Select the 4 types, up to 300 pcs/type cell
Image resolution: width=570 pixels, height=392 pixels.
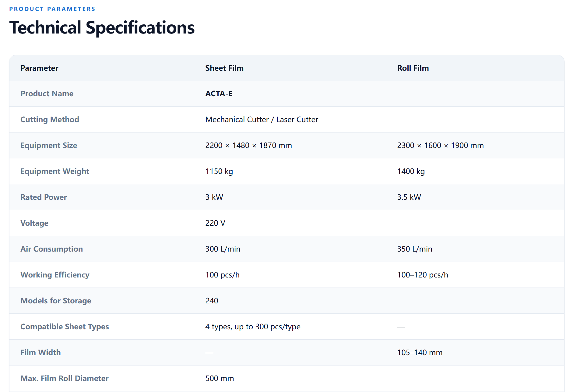pyautogui.click(x=253, y=327)
